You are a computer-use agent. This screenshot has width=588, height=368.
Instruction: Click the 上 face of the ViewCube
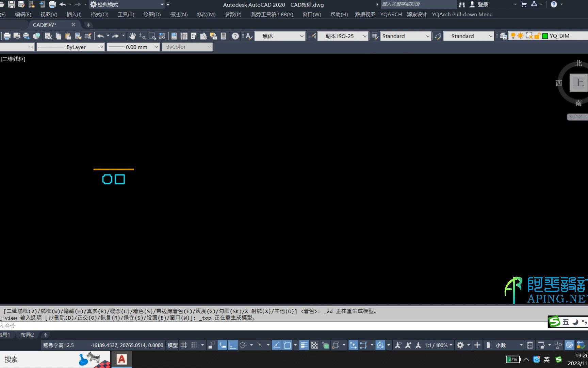tap(578, 83)
